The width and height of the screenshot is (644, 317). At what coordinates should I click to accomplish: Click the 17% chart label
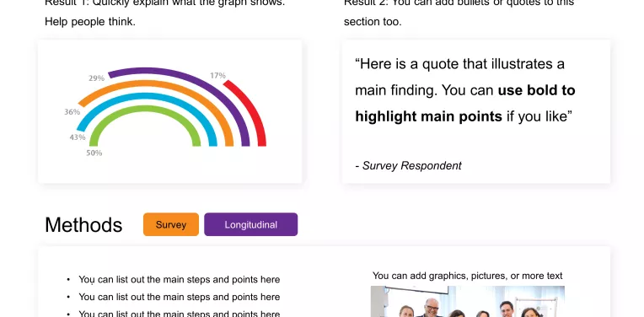tap(217, 75)
